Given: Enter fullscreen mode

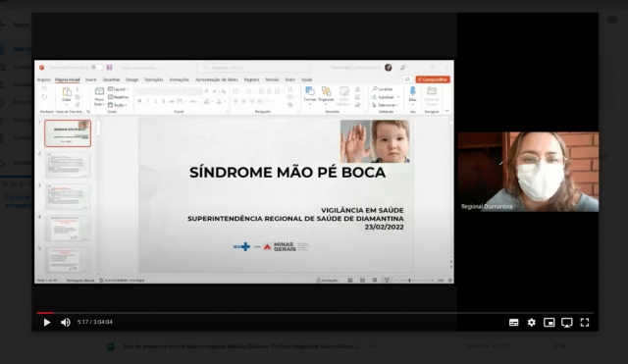Looking at the screenshot, I should [x=585, y=323].
